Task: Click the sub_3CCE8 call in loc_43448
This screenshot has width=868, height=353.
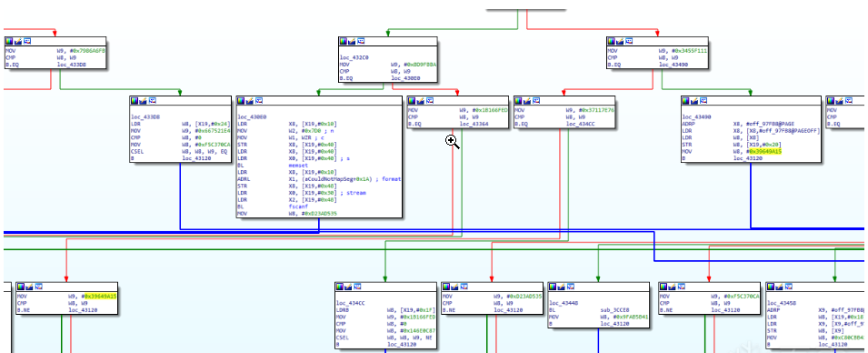Action: click(615, 309)
